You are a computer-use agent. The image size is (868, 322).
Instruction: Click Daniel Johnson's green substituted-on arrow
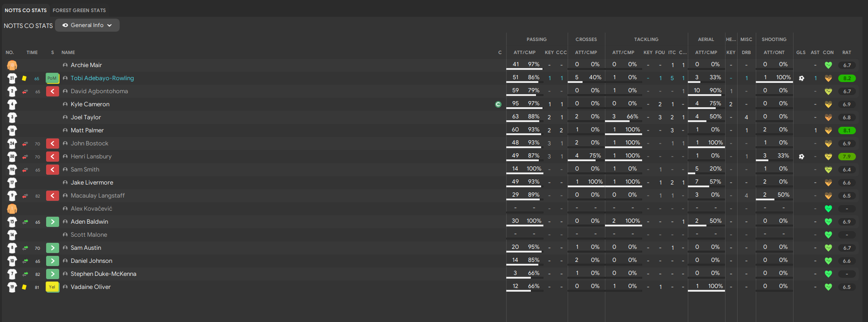pos(52,261)
